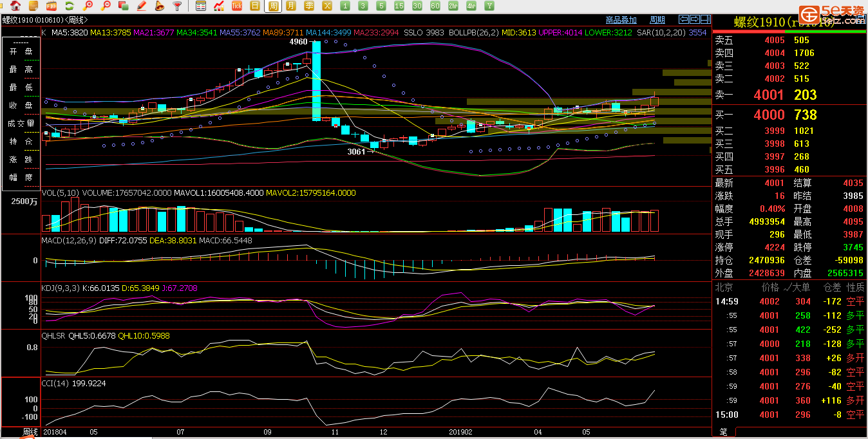This screenshot has width=868, height=439.
Task: Switch to Tick chart
Action: pyautogui.click(x=237, y=6)
